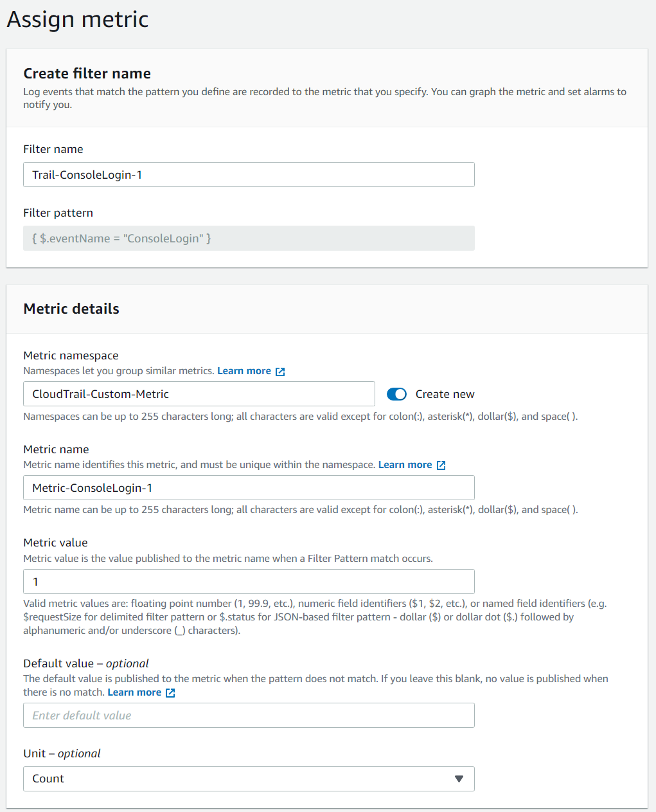
Task: Toggle the Create new namespace switch
Action: [x=396, y=394]
